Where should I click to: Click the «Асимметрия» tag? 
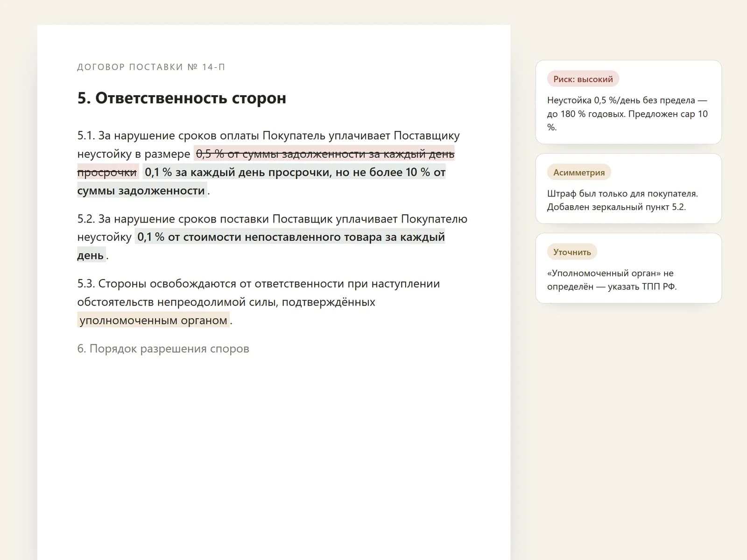[x=579, y=172]
